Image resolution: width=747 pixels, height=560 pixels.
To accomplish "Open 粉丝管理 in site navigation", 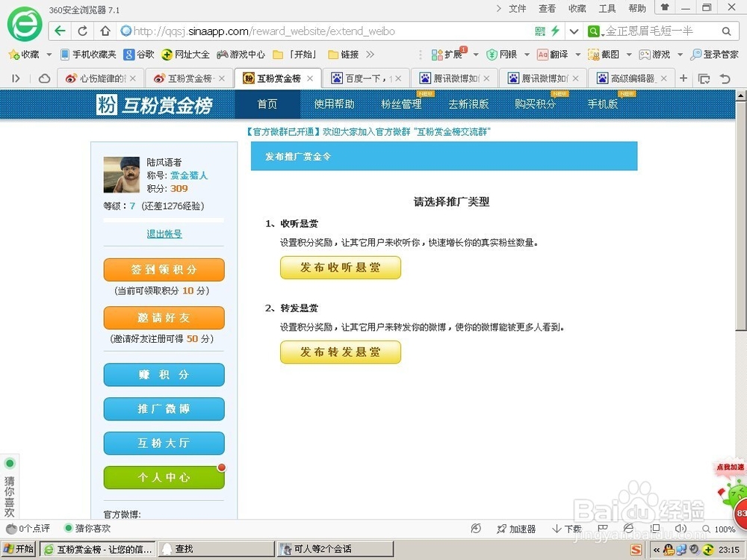I will (401, 104).
